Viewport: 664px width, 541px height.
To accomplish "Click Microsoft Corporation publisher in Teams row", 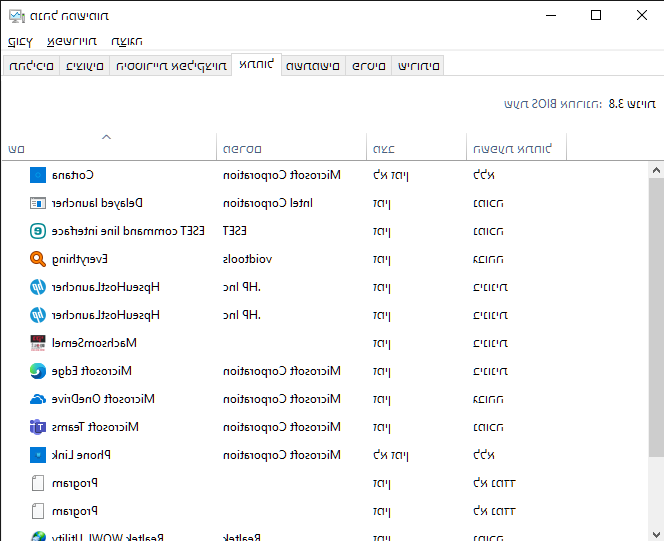I will pos(282,427).
